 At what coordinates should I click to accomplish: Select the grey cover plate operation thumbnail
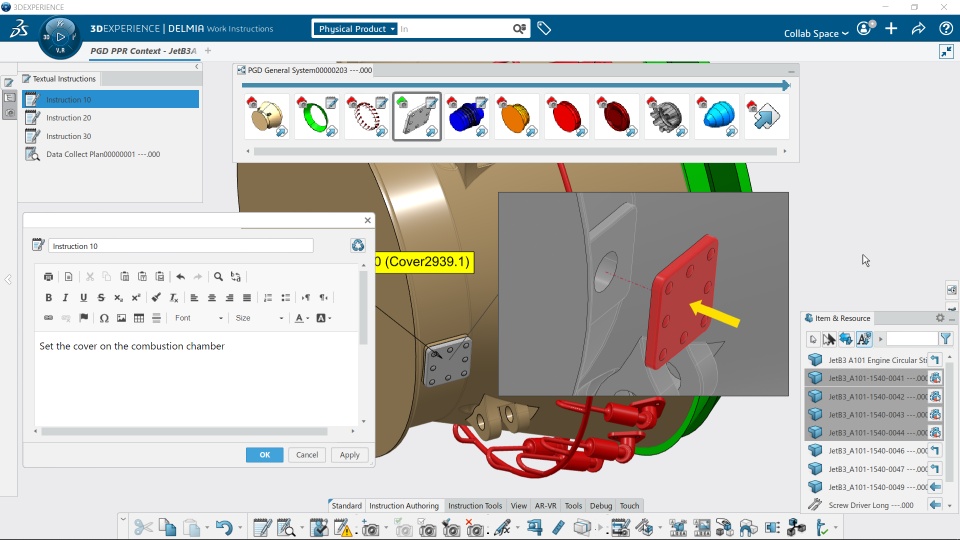417,116
